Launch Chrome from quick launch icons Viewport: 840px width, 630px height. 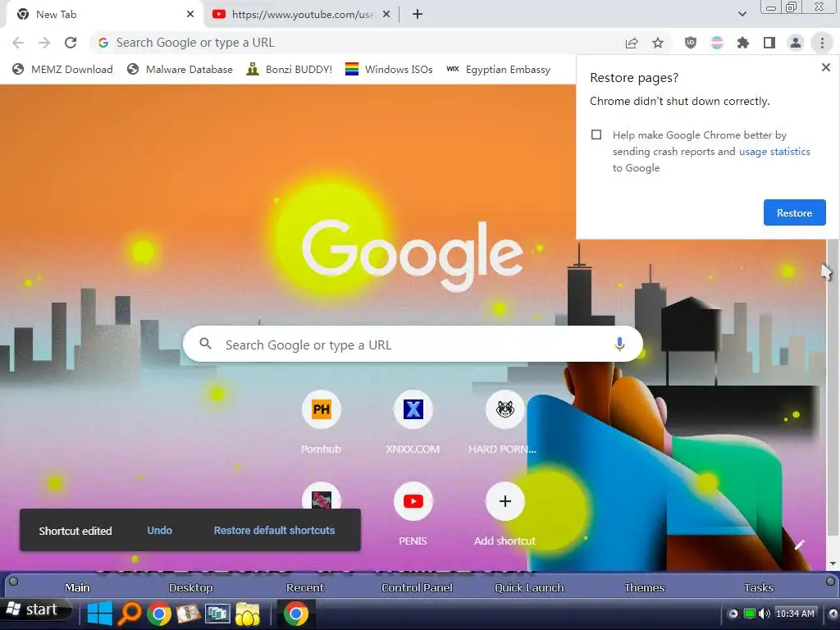pyautogui.click(x=158, y=614)
